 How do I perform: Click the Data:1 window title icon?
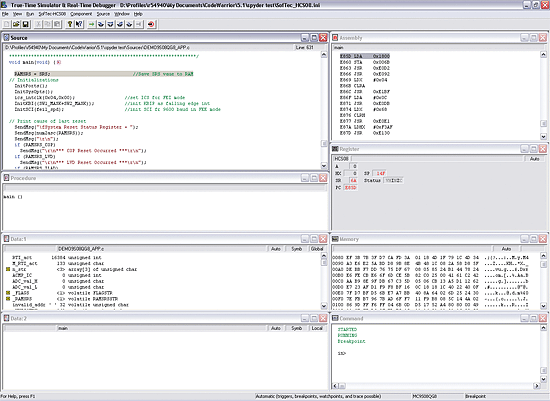click(6, 239)
